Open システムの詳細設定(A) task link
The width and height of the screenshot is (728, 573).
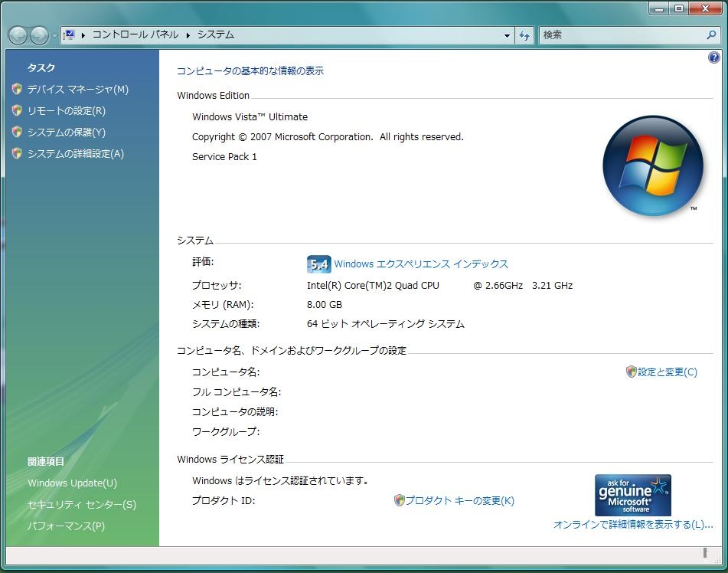click(x=76, y=153)
